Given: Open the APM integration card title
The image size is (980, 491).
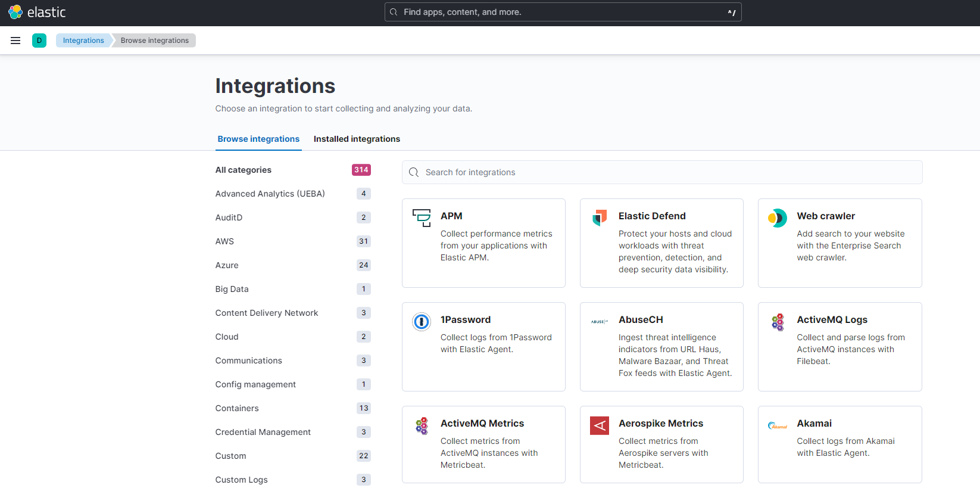Looking at the screenshot, I should [x=451, y=216].
